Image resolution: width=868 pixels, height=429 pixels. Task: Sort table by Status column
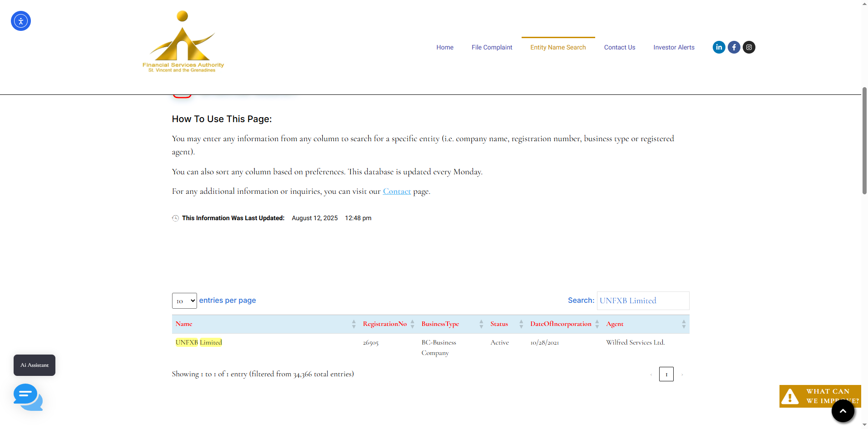click(x=499, y=324)
